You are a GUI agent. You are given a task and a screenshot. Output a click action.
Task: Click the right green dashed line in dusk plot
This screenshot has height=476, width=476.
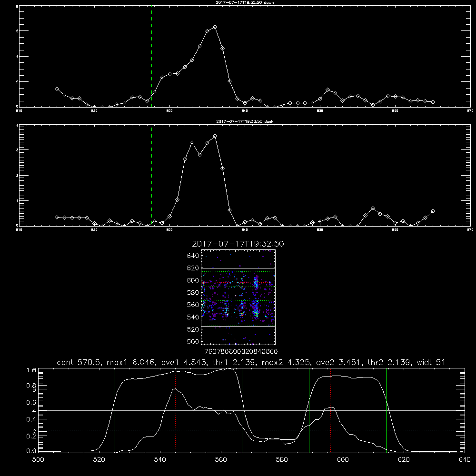point(263,176)
